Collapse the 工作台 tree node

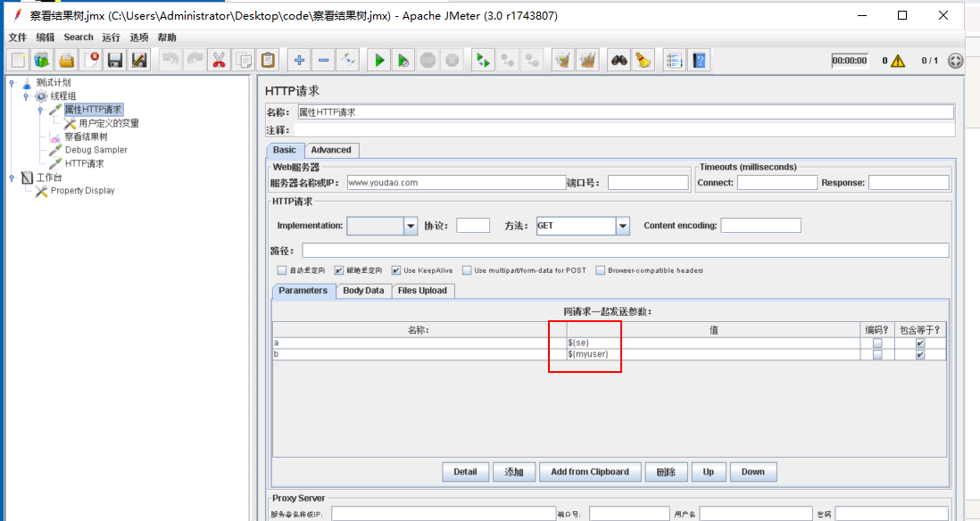point(12,178)
